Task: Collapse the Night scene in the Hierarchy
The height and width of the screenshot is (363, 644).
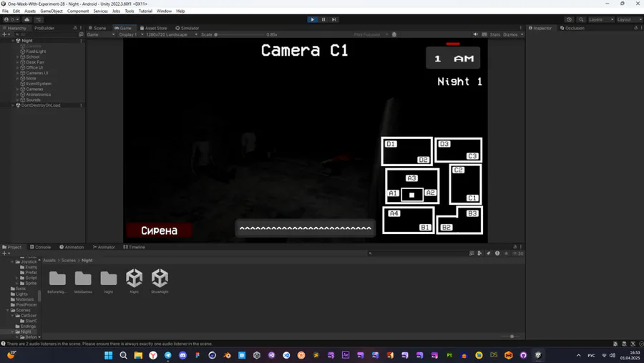Action: 13,41
